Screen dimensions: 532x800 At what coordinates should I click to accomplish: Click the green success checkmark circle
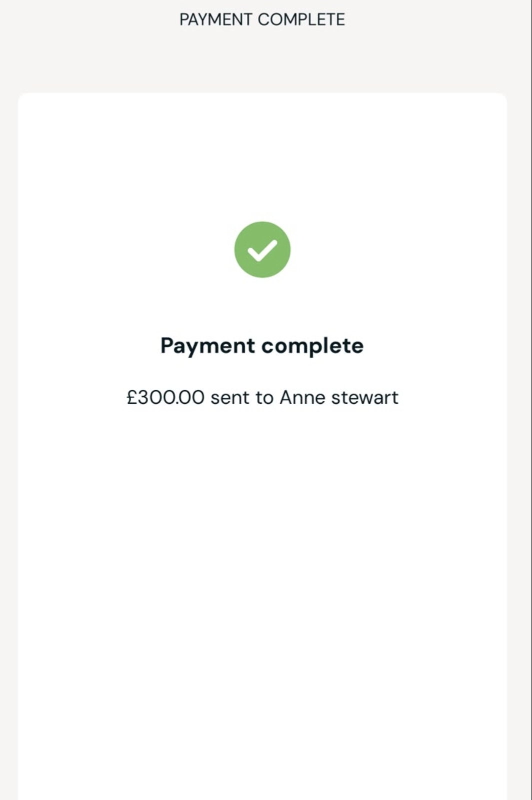point(262,249)
